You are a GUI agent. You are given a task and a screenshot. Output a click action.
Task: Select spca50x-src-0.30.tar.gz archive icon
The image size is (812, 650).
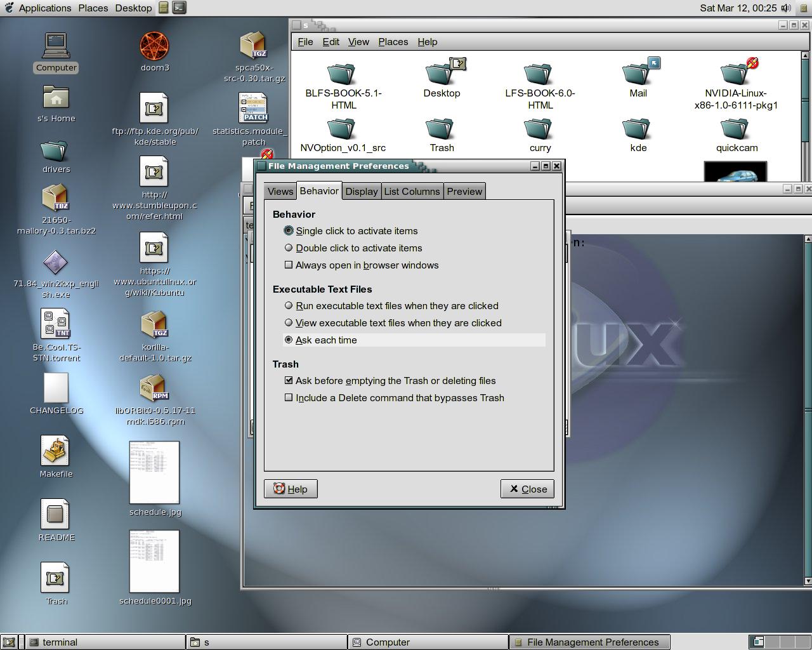tap(254, 46)
